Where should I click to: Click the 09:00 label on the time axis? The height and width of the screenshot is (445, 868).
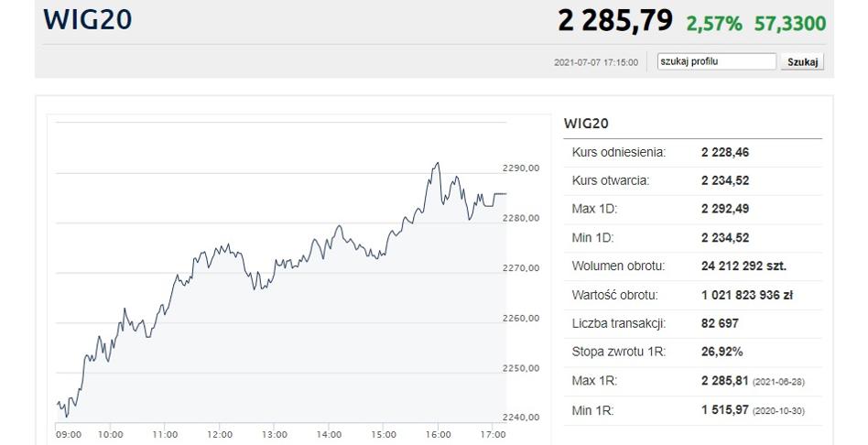pos(68,434)
